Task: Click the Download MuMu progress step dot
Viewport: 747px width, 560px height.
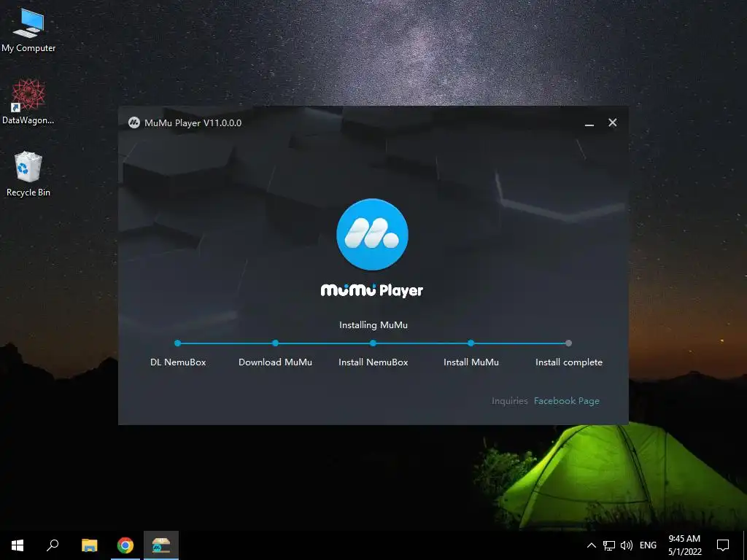Action: point(275,343)
